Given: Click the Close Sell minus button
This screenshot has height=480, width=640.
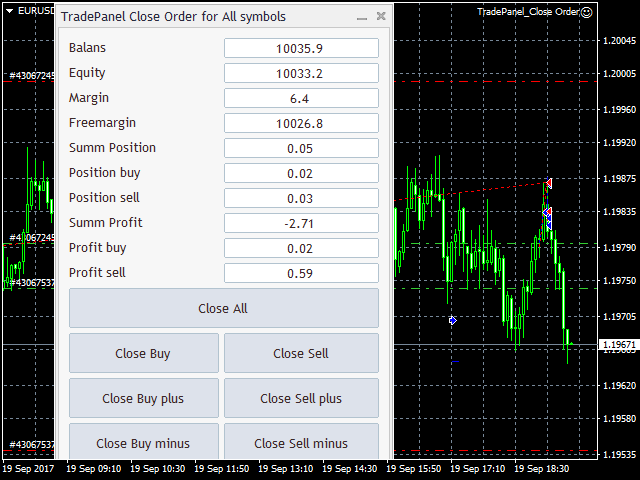Looking at the screenshot, I should (301, 442).
